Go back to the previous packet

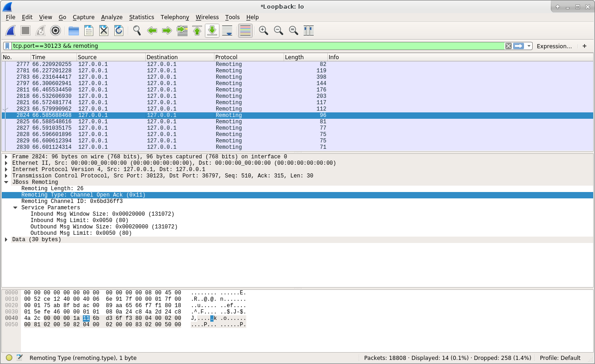click(x=152, y=30)
